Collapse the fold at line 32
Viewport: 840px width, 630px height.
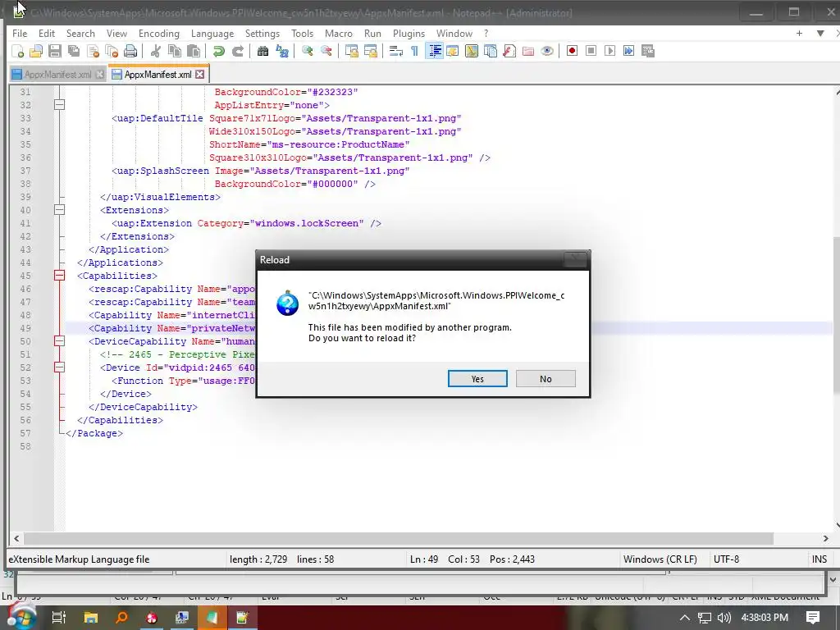[x=59, y=105]
